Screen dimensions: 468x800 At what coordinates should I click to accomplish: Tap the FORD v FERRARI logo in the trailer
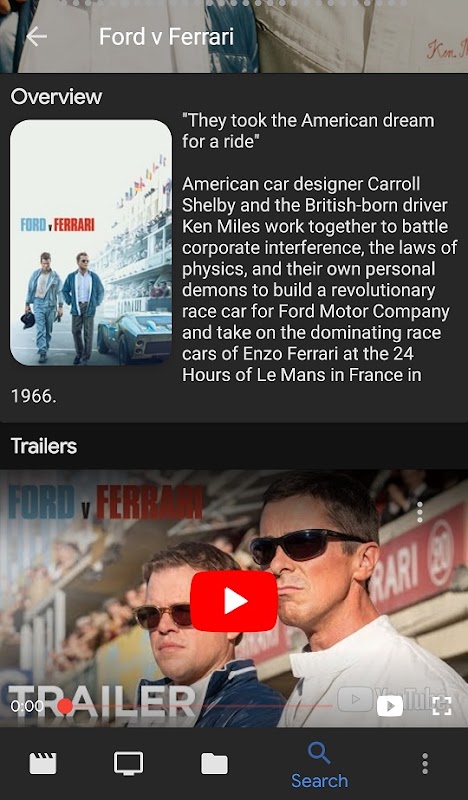(105, 502)
